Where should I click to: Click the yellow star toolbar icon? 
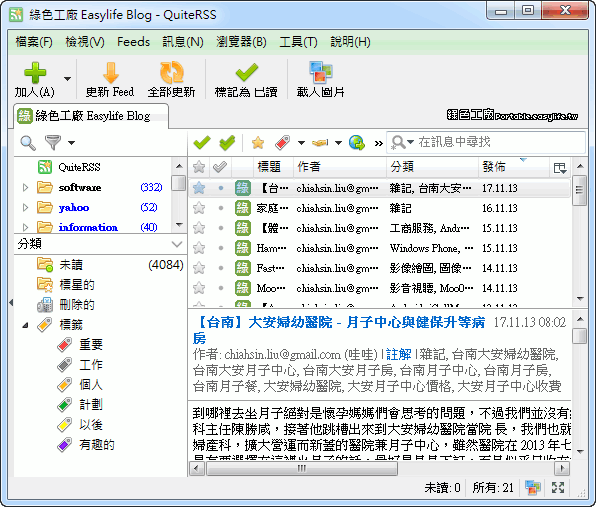coord(258,143)
